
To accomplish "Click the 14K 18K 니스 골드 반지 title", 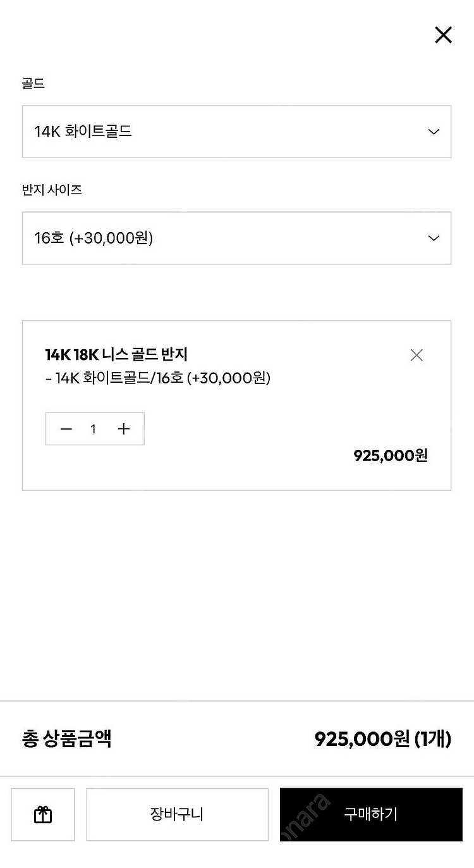I will click(x=116, y=354).
